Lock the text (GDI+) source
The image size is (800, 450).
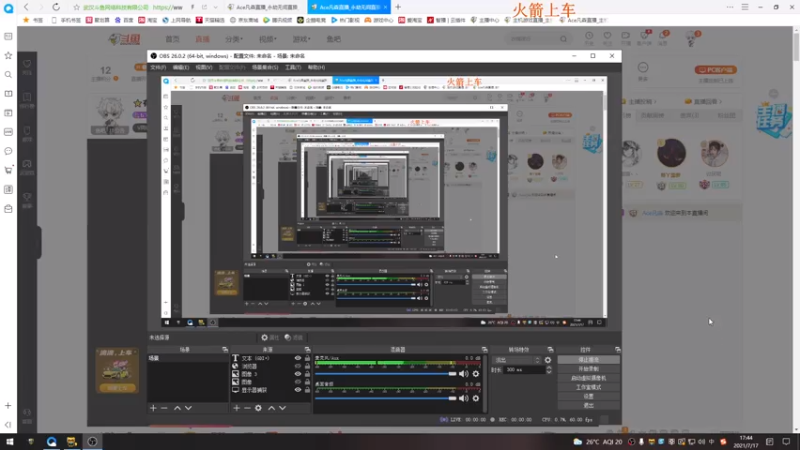pos(307,358)
